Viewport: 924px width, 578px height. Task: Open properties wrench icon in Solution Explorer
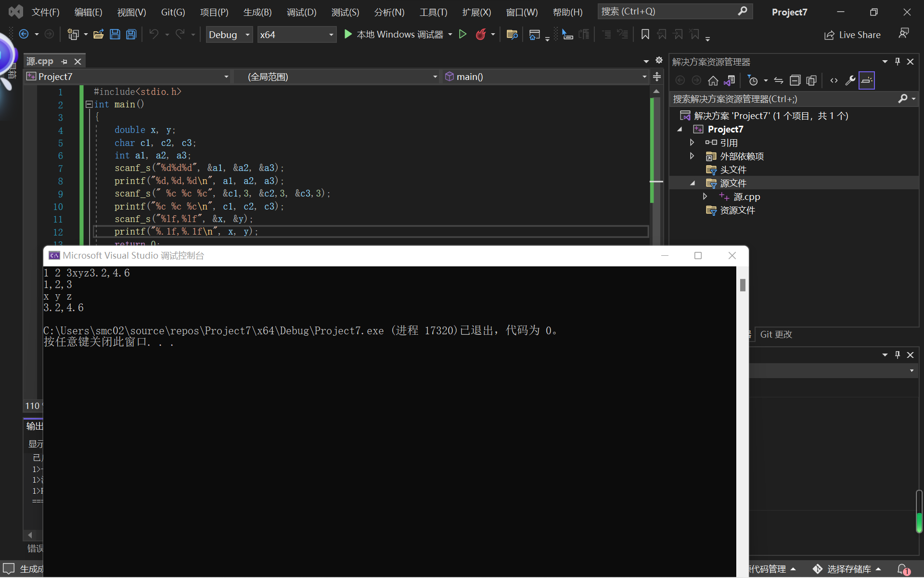click(x=850, y=80)
